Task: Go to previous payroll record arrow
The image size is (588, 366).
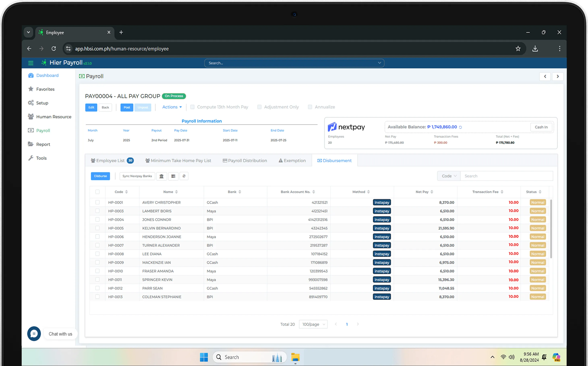Action: [x=545, y=77]
